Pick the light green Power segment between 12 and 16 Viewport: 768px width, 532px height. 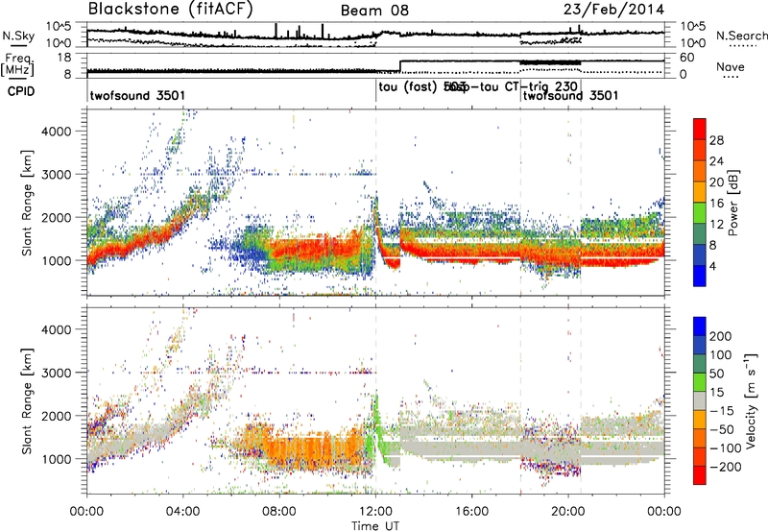pyautogui.click(x=700, y=213)
